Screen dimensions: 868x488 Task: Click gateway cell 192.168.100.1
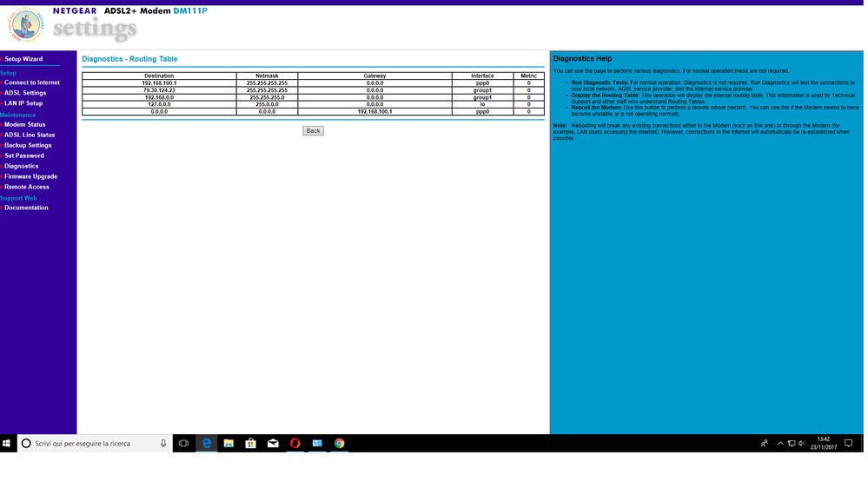pos(374,112)
